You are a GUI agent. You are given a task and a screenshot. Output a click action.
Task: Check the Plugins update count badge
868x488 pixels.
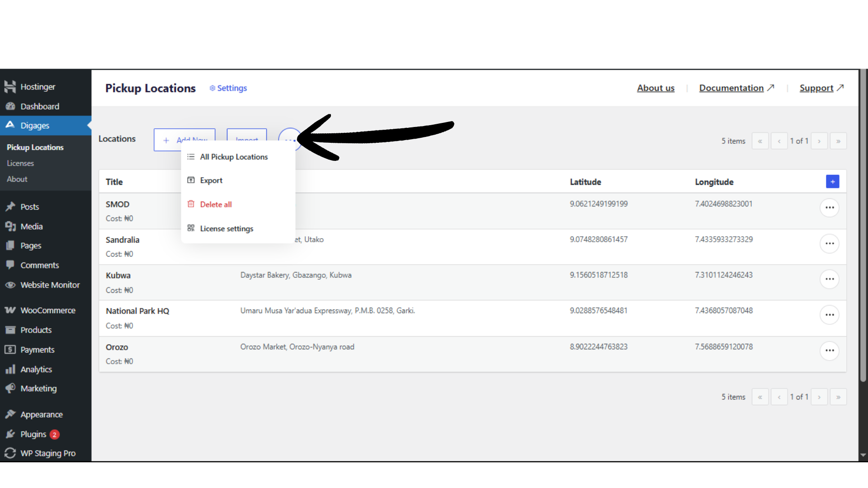click(x=54, y=434)
